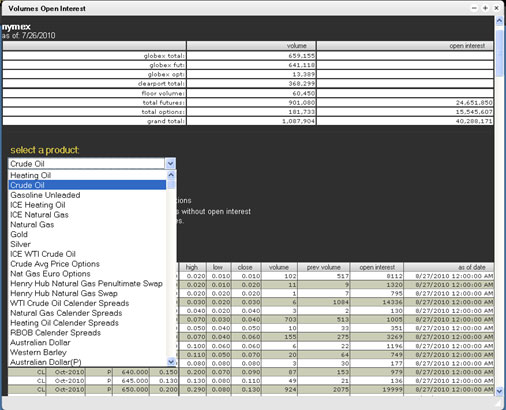The image size is (506, 410).
Task: Click dropdown list scroll down arrow
Action: click(x=171, y=362)
